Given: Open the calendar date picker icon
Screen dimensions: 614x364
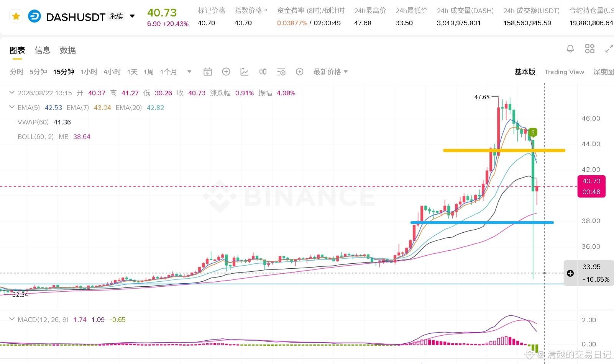Looking at the screenshot, I should (208, 72).
